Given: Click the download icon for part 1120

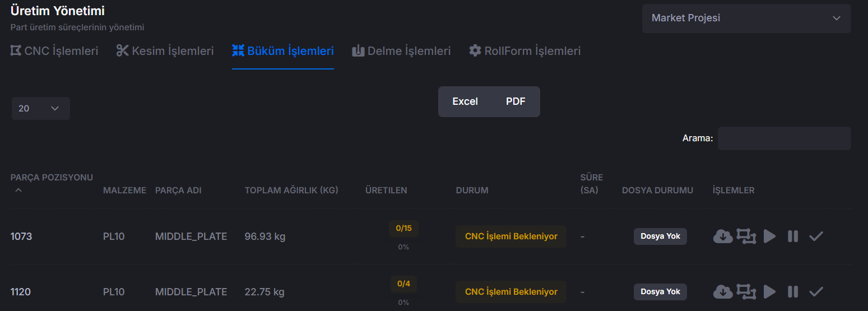Looking at the screenshot, I should pos(723,291).
